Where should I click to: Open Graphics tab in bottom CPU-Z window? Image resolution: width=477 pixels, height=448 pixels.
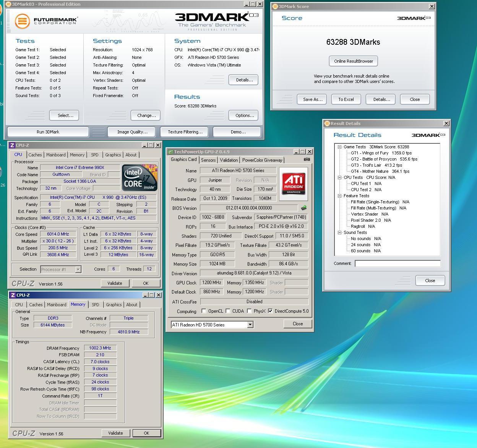click(x=114, y=305)
